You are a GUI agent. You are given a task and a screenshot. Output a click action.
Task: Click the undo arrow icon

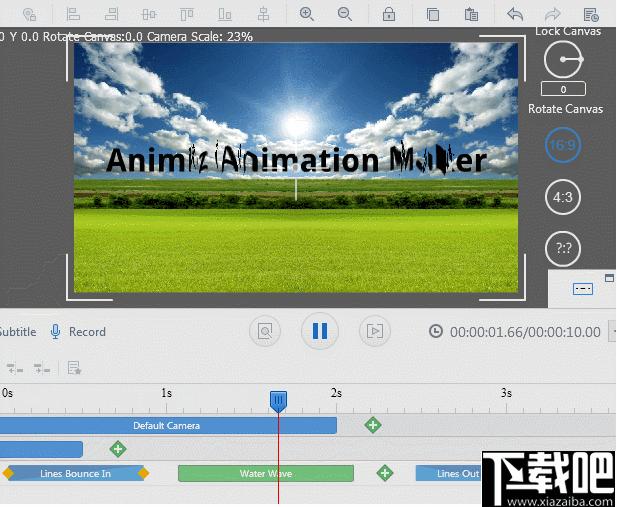point(515,15)
